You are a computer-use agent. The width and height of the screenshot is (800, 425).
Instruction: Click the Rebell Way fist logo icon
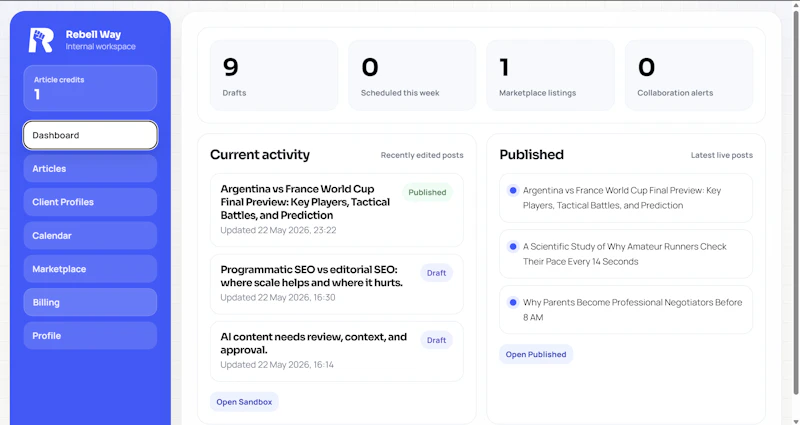pyautogui.click(x=41, y=40)
